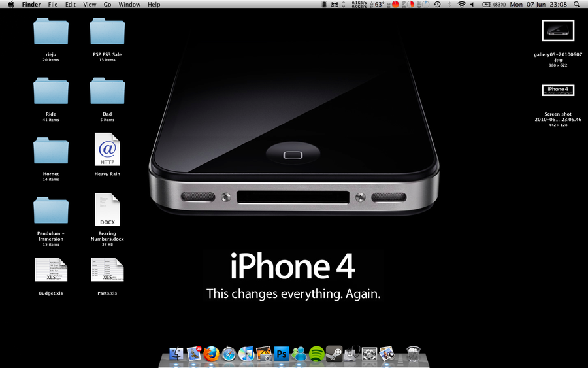The height and width of the screenshot is (368, 588).
Task: Click the leftmost dark menu bar icon
Action: coord(324,5)
